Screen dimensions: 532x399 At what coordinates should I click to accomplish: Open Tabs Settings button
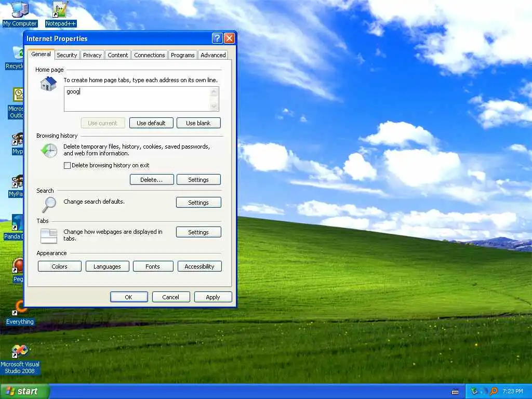(x=198, y=232)
